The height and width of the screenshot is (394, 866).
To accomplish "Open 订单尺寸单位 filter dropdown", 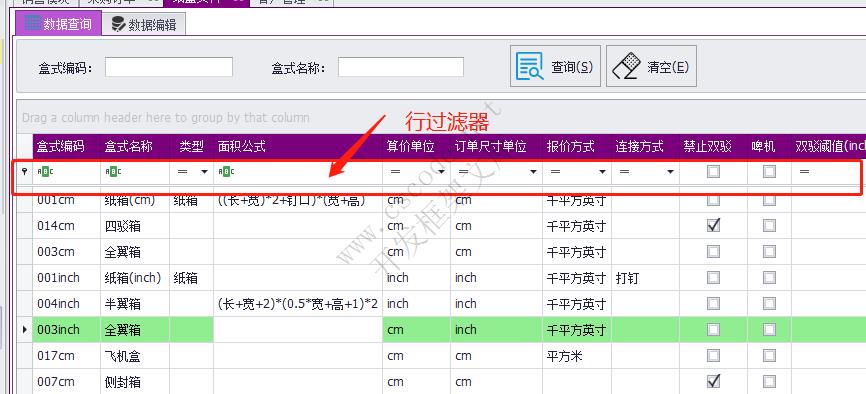I will tap(534, 172).
